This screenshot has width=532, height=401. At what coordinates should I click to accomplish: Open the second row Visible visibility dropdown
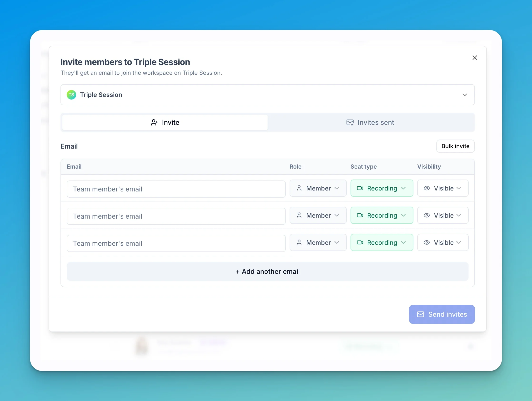[x=443, y=216]
